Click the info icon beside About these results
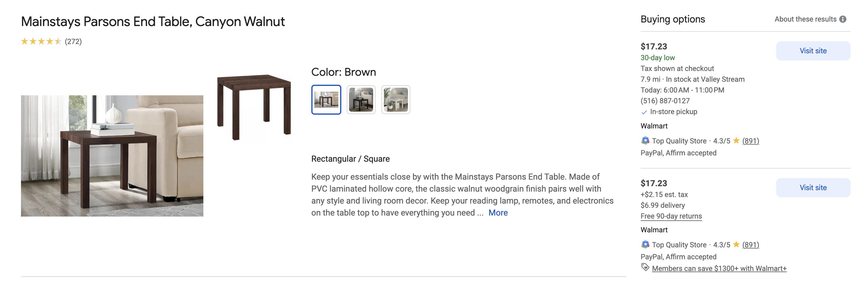Image resolution: width=868 pixels, height=294 pixels. click(x=843, y=19)
